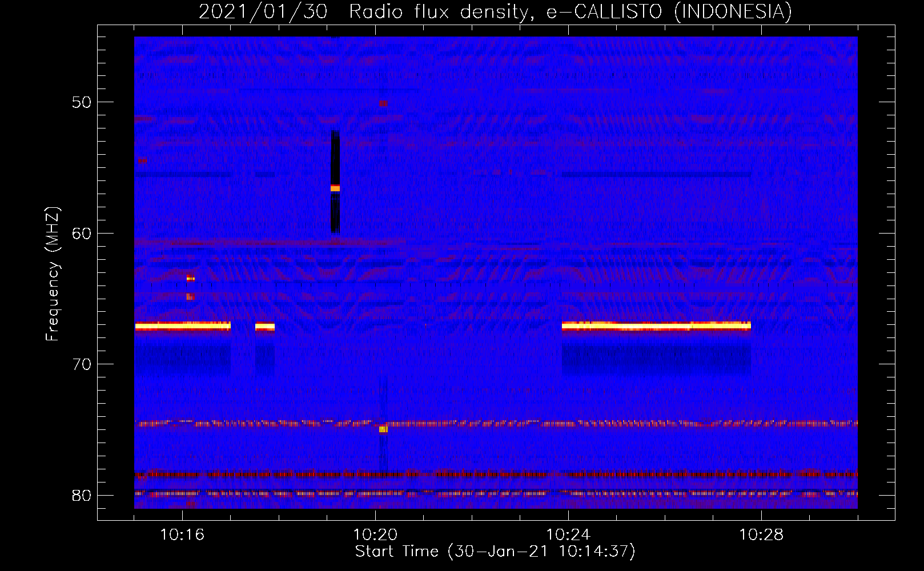
Task: Click the long bright emission band after 10:24
Action: pos(656,326)
